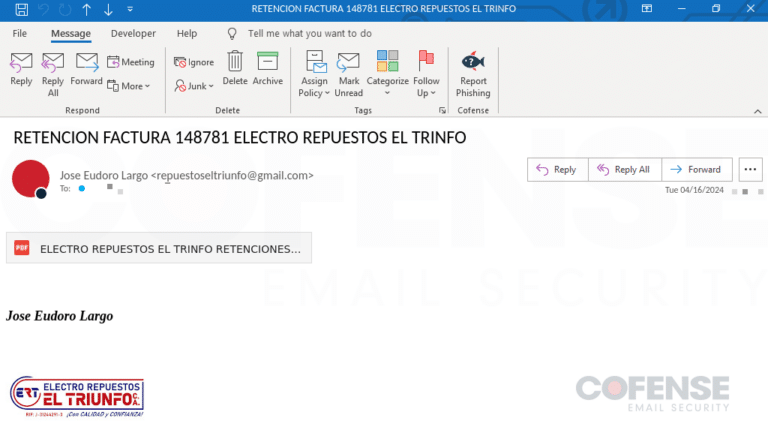Click Reply All button in message header
Image resolution: width=768 pixels, height=433 pixels.
coord(624,169)
